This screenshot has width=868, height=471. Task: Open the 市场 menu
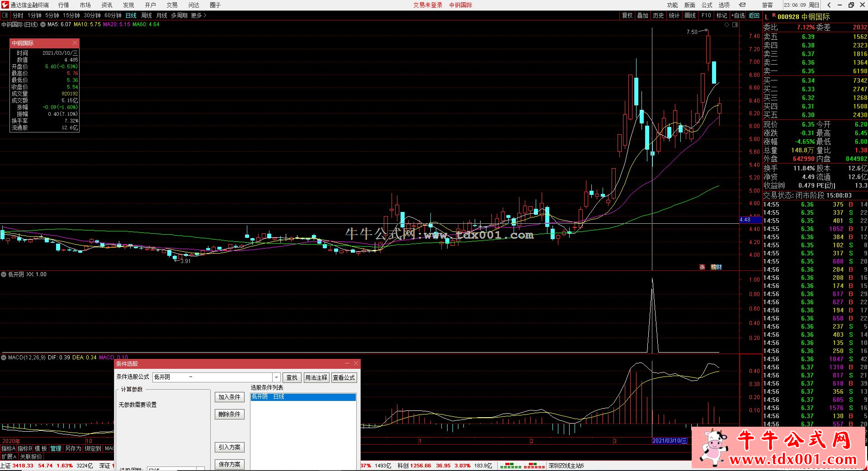click(x=85, y=5)
